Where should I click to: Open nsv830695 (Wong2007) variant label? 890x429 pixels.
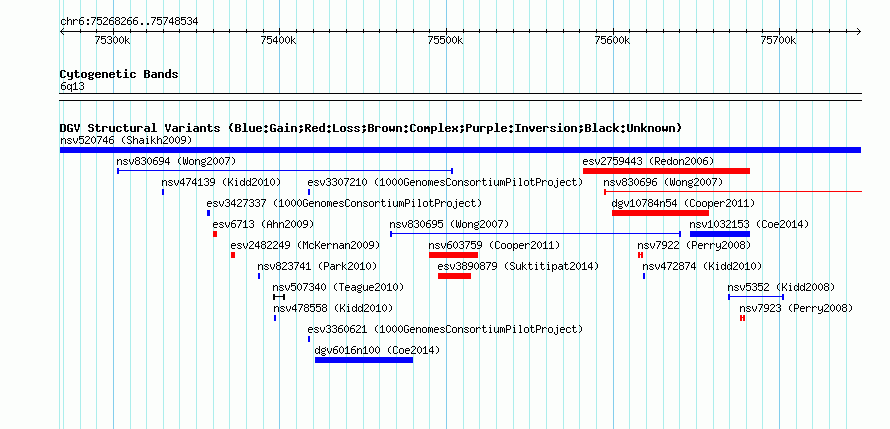[449, 224]
